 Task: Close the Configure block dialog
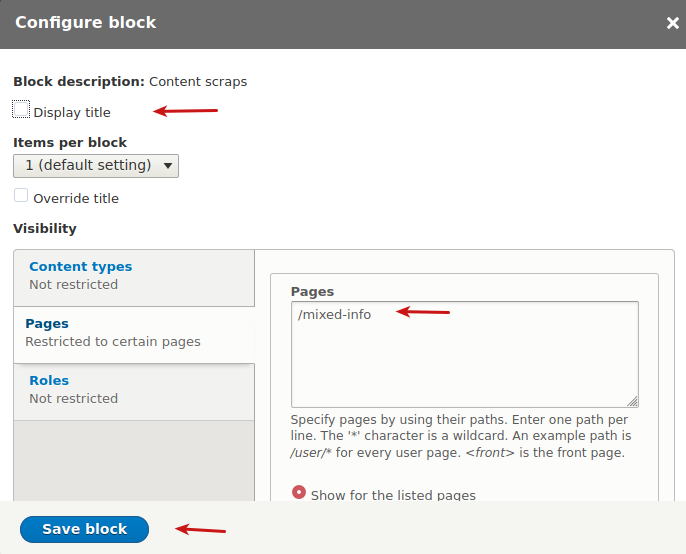tap(672, 23)
